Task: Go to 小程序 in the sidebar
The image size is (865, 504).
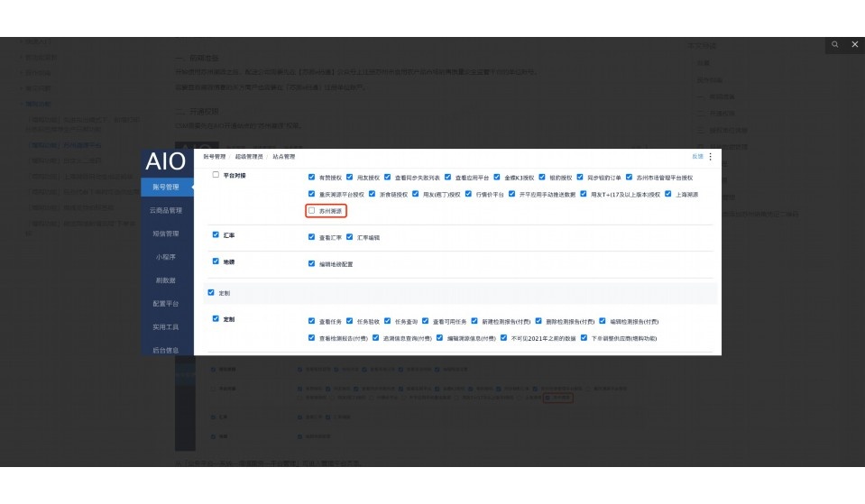Action: 166,257
